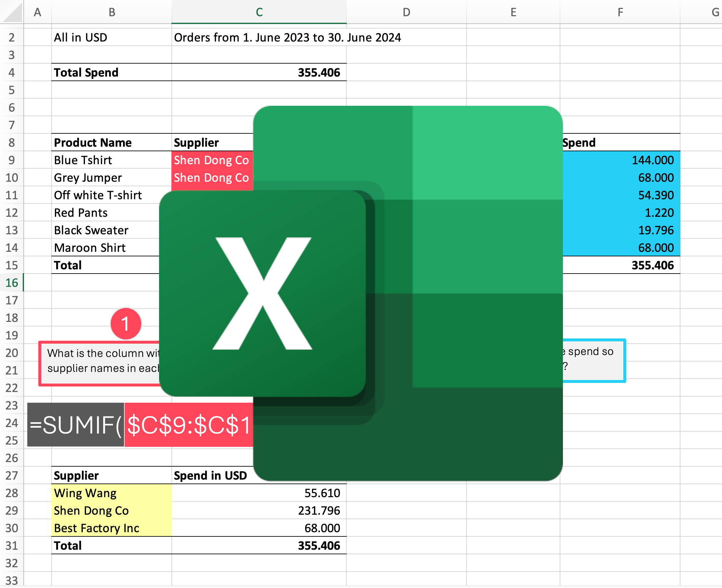
Task: Click spend value 1.220
Action: [x=621, y=212]
